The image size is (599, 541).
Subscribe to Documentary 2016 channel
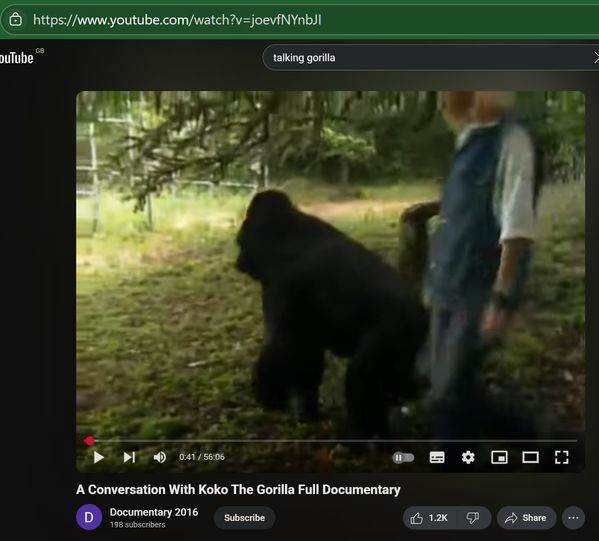[244, 518]
